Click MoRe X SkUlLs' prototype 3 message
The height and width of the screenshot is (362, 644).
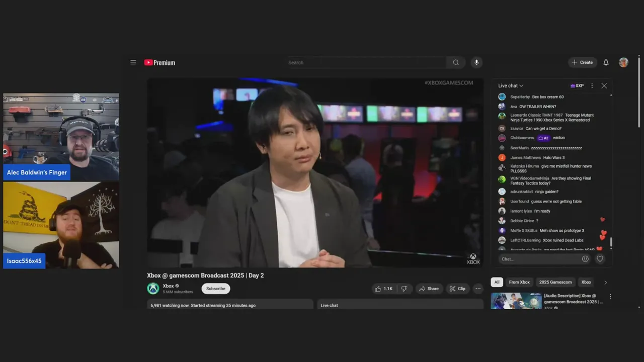click(x=562, y=231)
